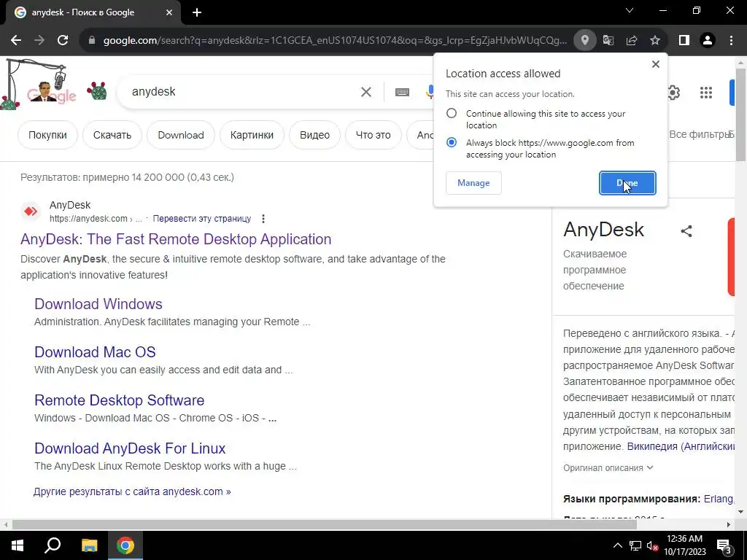Viewport: 747px width, 560px height.
Task: Select the Покупки filter chip
Action: tap(47, 135)
